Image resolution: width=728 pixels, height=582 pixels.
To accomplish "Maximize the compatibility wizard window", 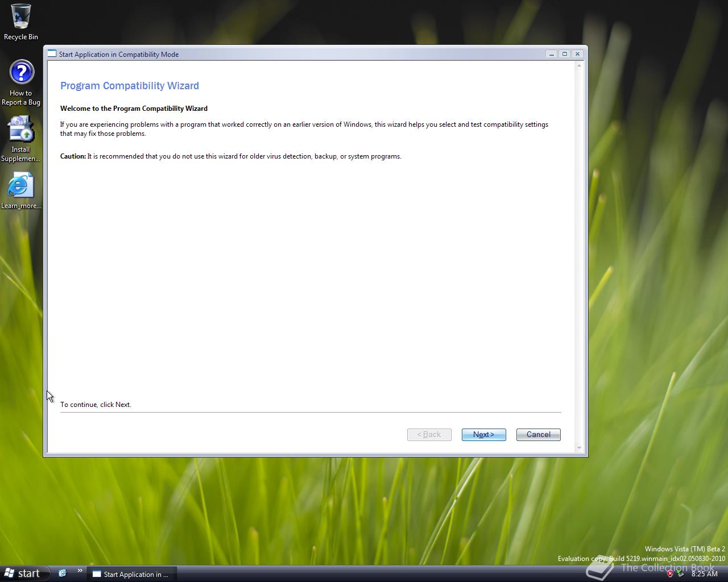I will coord(564,54).
